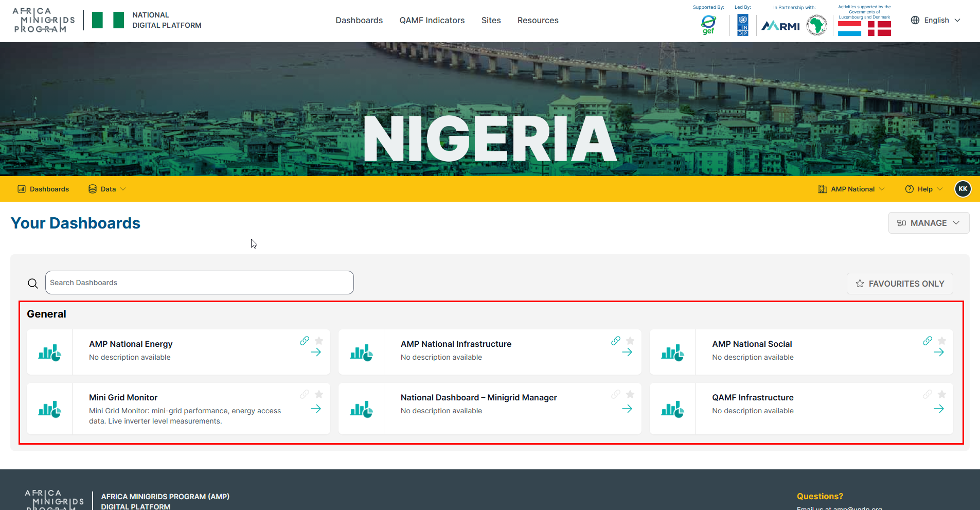Open Mini Grid Monitor via arrow icon

point(316,409)
